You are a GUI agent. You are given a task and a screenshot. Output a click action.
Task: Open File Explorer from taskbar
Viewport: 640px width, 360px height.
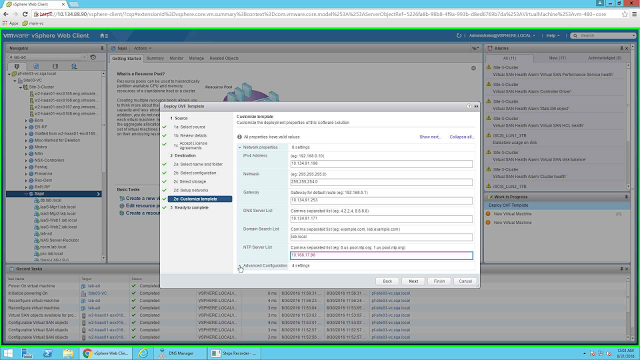[68, 353]
